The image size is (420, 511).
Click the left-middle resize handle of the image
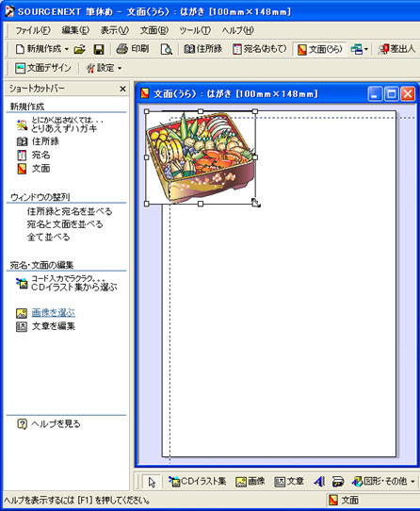[147, 157]
